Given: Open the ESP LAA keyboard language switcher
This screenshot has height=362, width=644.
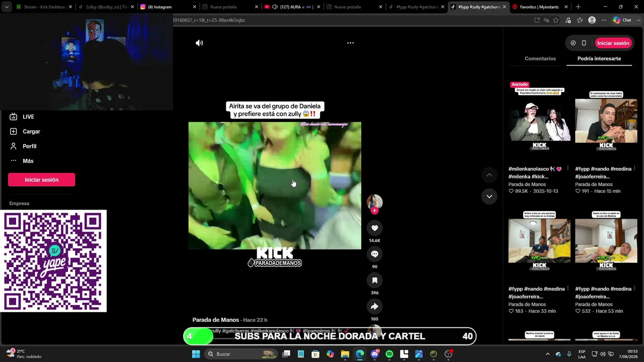Looking at the screenshot, I should [x=582, y=354].
